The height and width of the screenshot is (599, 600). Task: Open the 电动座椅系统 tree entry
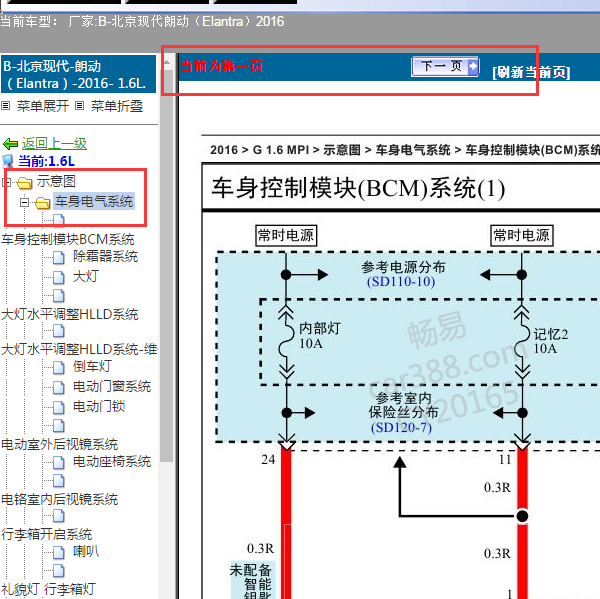pos(112,461)
